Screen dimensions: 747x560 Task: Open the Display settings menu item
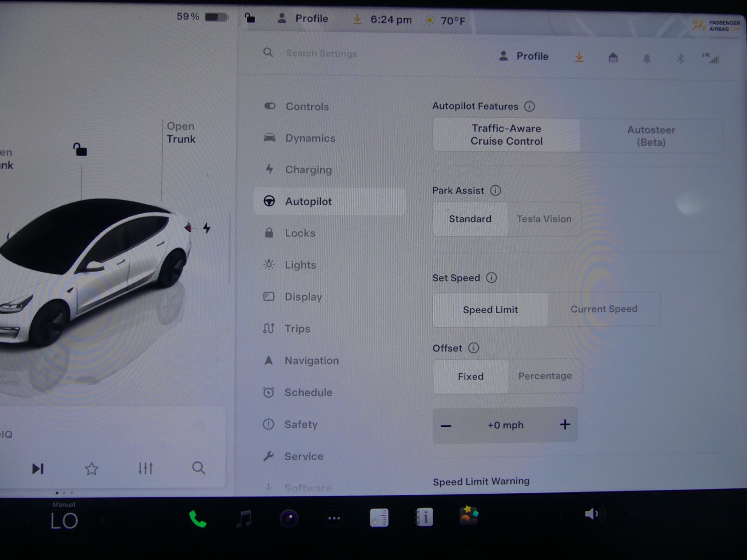(x=303, y=297)
